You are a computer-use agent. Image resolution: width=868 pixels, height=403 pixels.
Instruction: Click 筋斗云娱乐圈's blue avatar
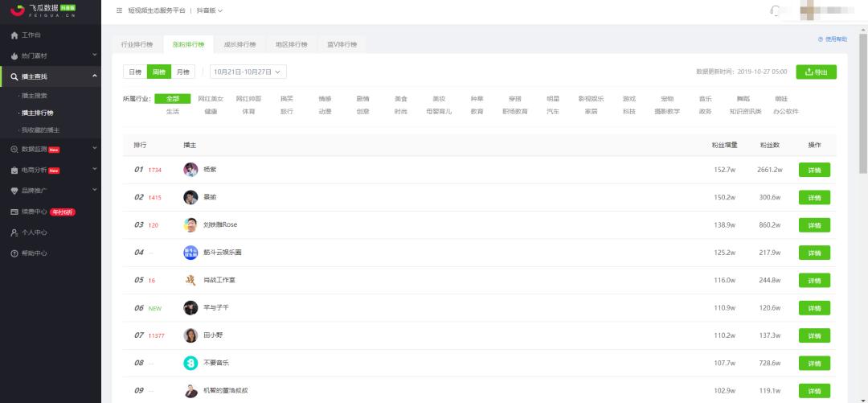(190, 253)
